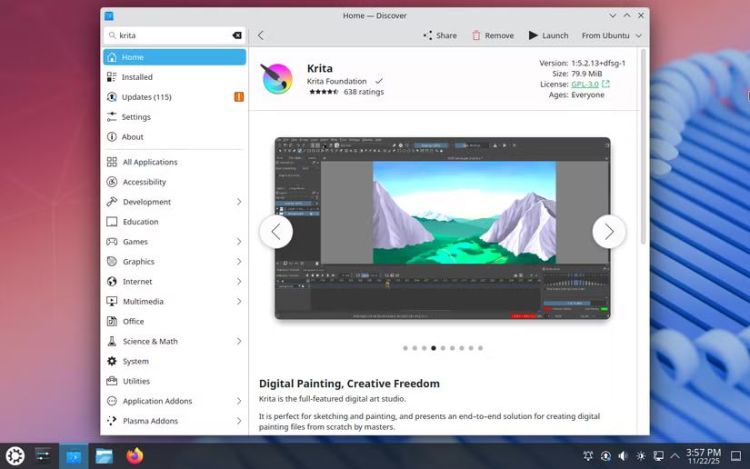
Task: Show the previous screenshot
Action: pyautogui.click(x=276, y=231)
